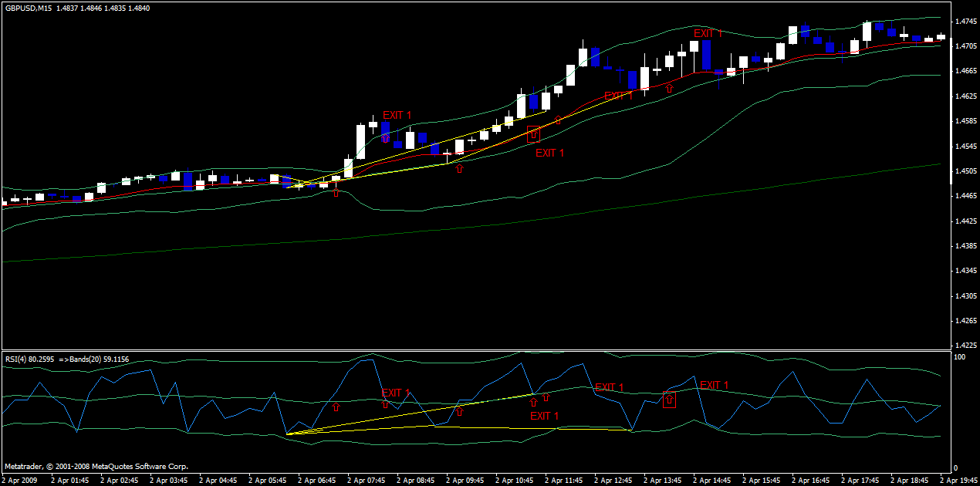Click the 100 level on RSI scale
Image resolution: width=980 pixels, height=486 pixels.
[x=961, y=358]
